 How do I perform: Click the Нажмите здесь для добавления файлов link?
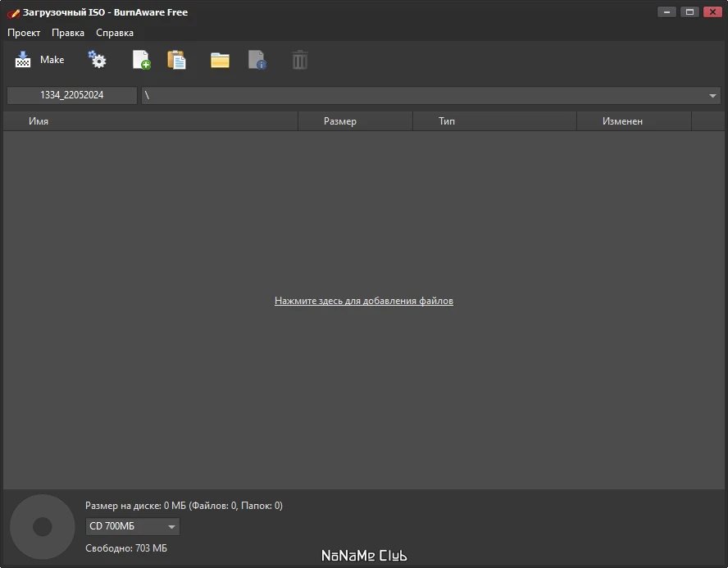tap(363, 301)
